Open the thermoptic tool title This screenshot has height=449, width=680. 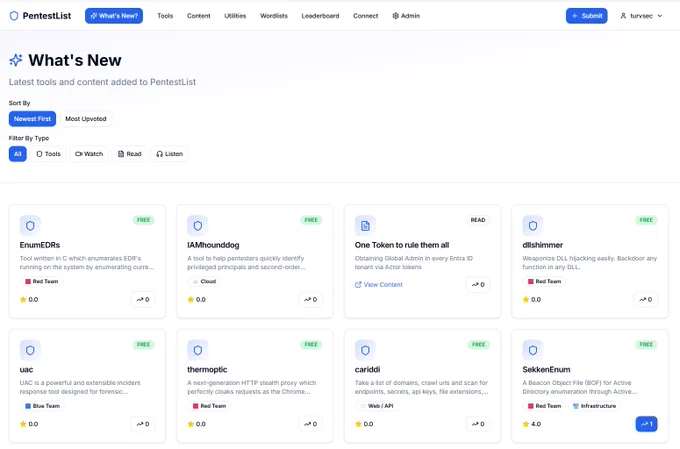click(x=207, y=369)
